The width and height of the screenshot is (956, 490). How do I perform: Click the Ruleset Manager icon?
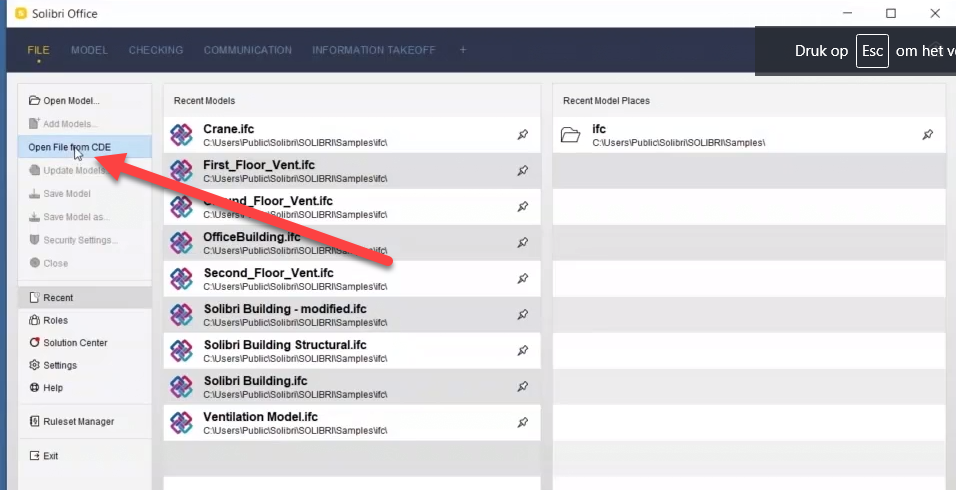(x=34, y=421)
